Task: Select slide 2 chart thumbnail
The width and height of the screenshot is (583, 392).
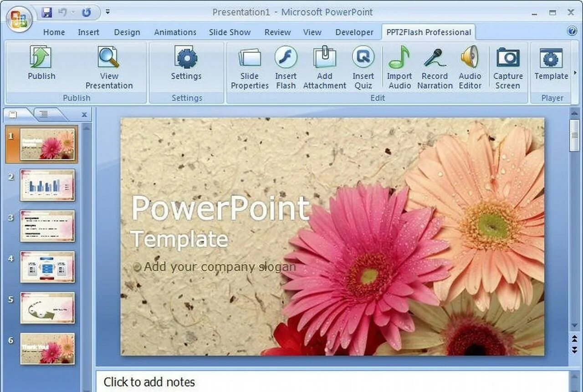Action: tap(47, 185)
